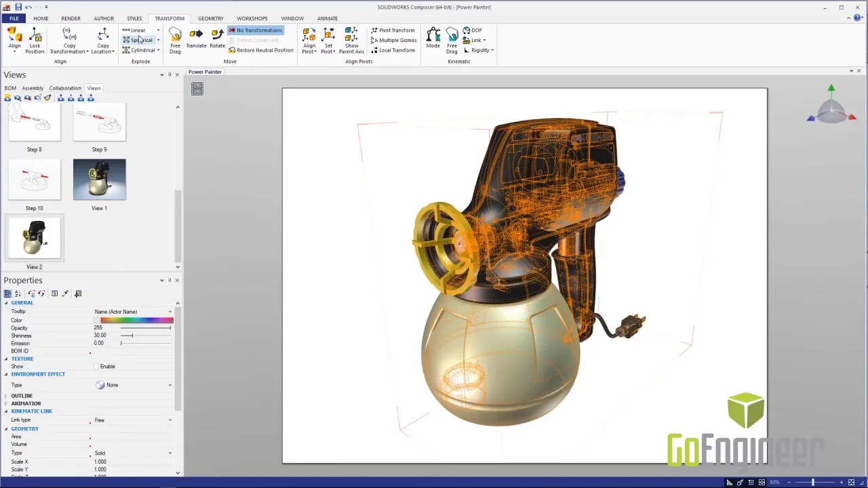Viewport: 868px width, 488px height.
Task: Click the DOF kinematic option
Action: [x=473, y=30]
